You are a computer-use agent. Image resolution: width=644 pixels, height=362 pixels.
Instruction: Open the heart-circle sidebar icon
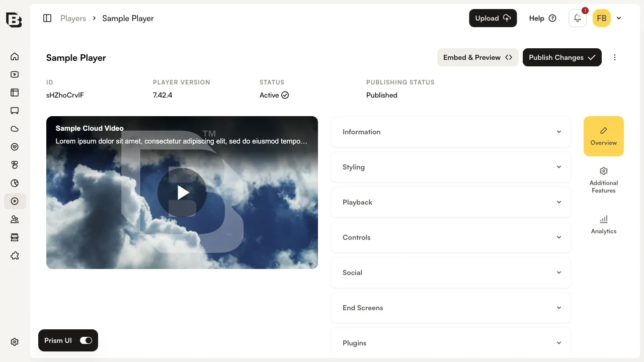[15, 147]
